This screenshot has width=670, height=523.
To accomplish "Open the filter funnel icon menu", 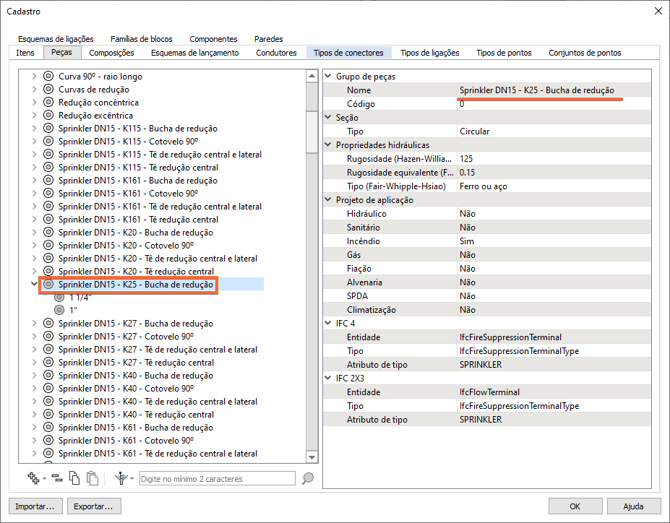I will [x=122, y=479].
